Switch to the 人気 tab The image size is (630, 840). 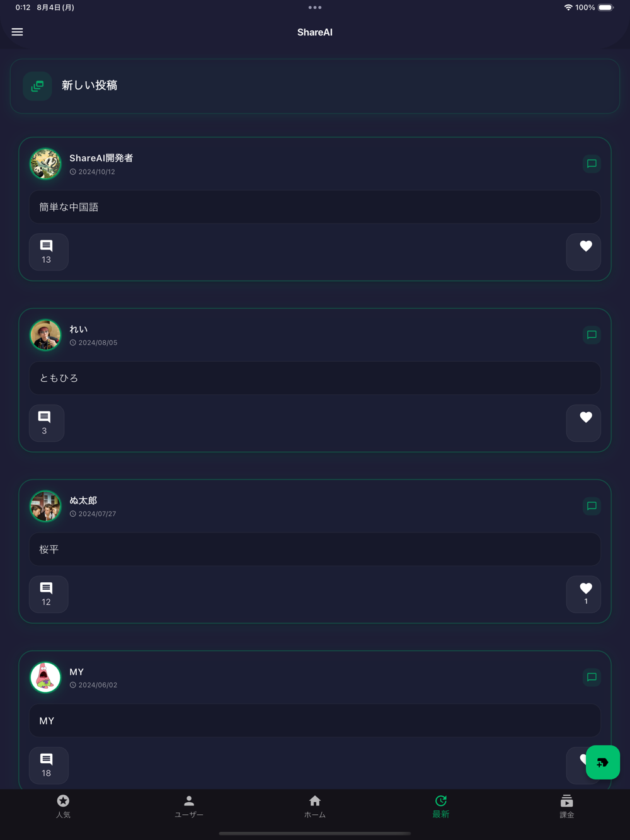(63, 807)
